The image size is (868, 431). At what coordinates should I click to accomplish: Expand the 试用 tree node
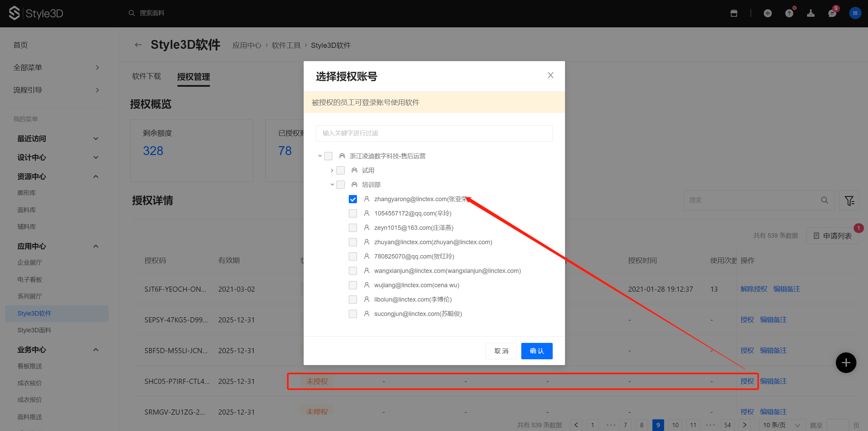[332, 170]
